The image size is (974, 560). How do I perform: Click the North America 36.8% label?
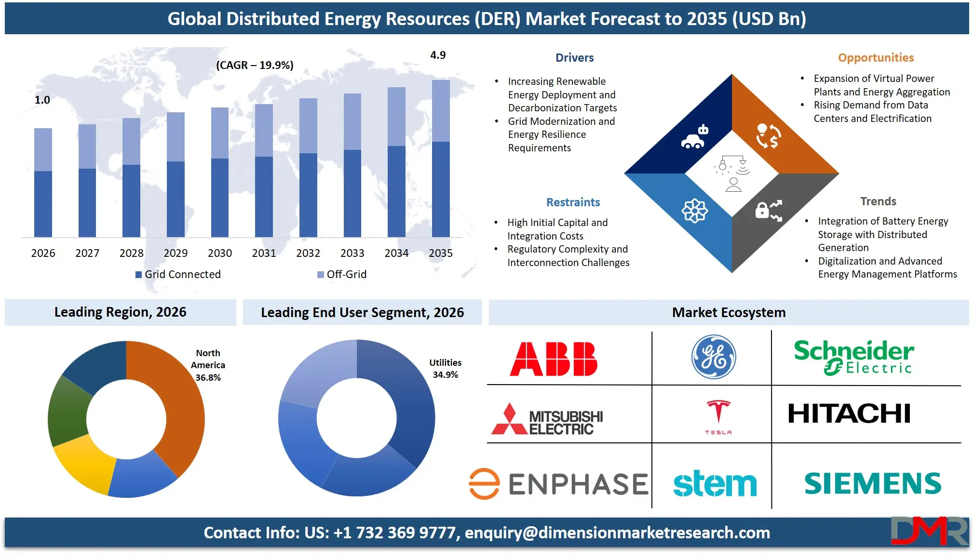[208, 365]
